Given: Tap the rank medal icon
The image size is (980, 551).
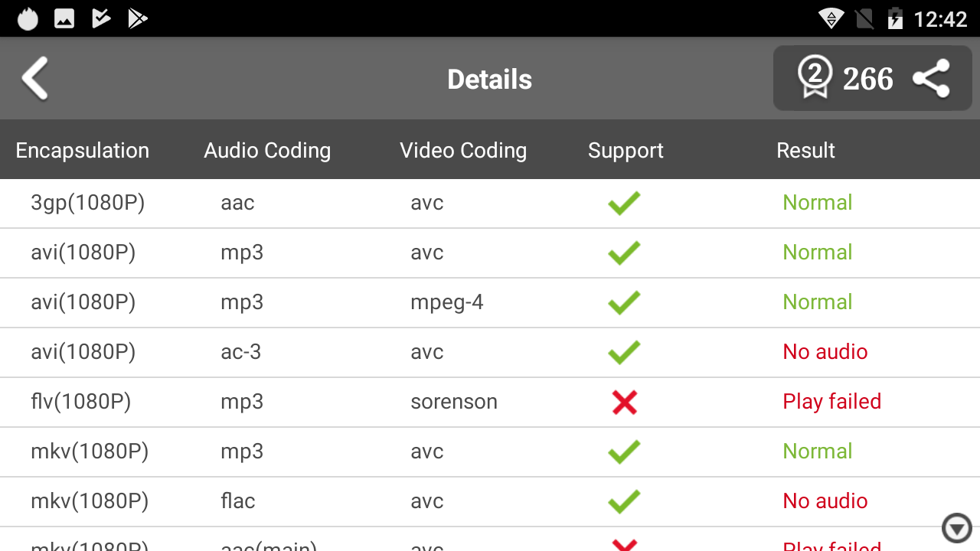Looking at the screenshot, I should point(815,77).
